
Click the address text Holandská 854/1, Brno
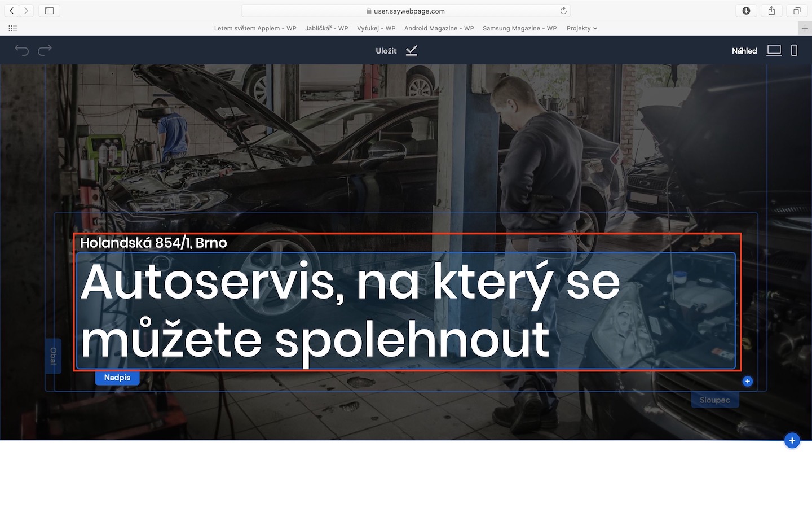tap(153, 243)
